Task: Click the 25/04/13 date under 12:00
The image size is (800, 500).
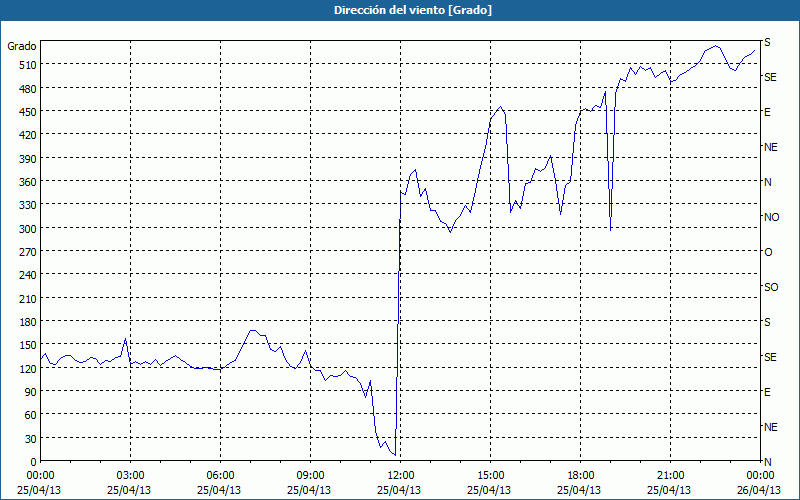Action: 399,490
